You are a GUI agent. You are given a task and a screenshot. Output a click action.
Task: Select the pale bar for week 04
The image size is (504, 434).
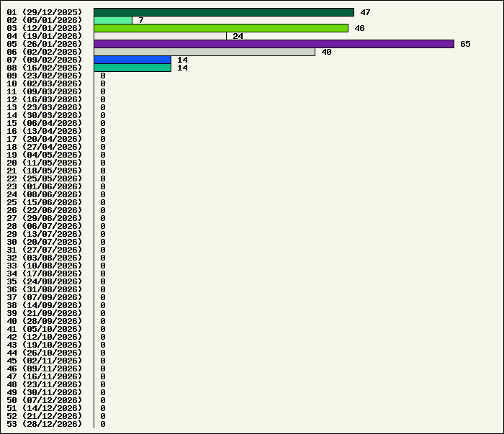tap(160, 36)
